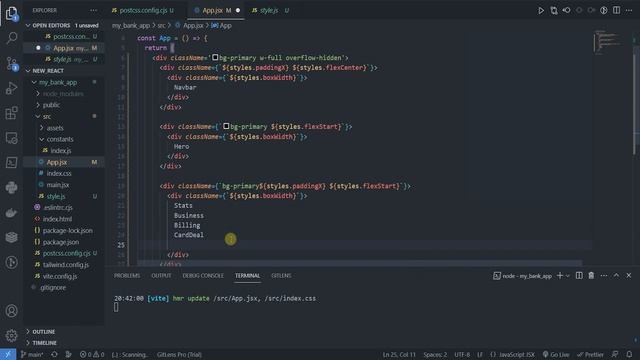Click the bg-primary color swatch on line 13
The width and height of the screenshot is (640, 360).
click(226, 127)
